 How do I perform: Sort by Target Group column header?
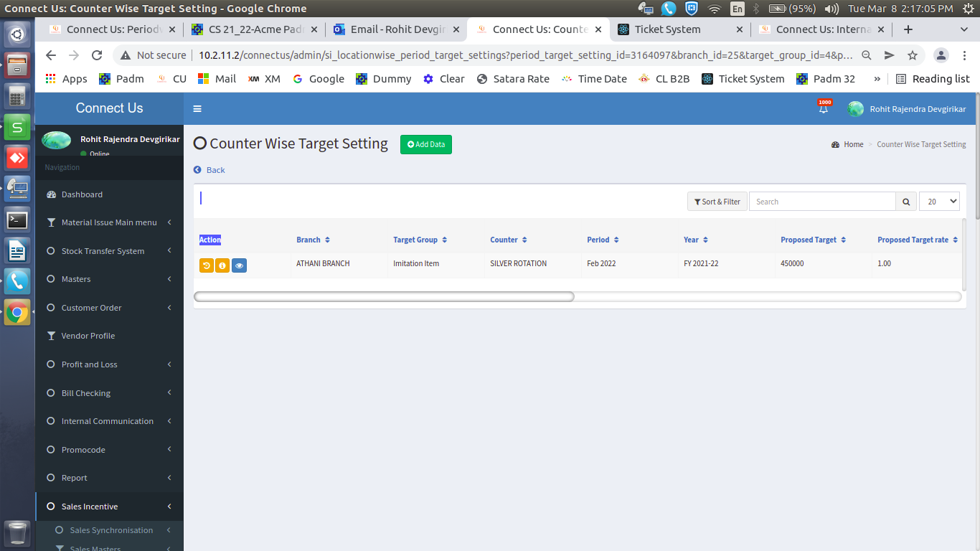coord(420,240)
